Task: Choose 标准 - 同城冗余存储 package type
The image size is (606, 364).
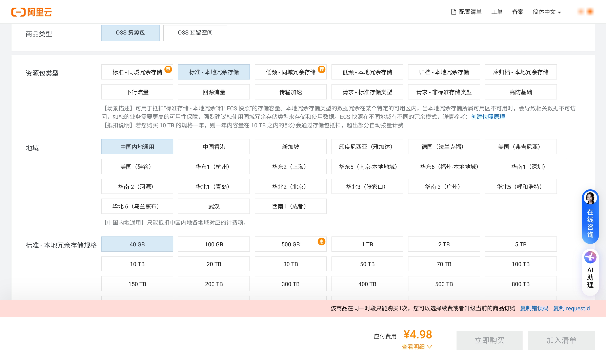Action: click(137, 72)
